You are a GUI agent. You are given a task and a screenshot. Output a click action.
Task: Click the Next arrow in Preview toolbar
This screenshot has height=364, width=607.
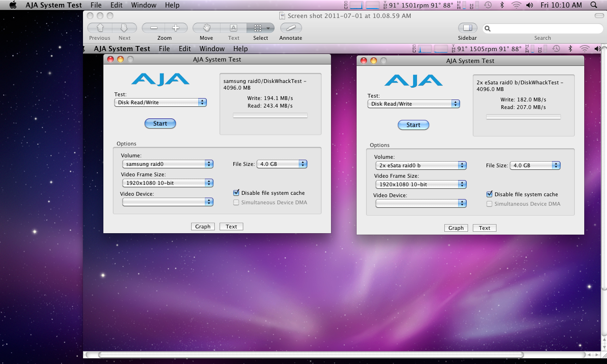coord(124,28)
